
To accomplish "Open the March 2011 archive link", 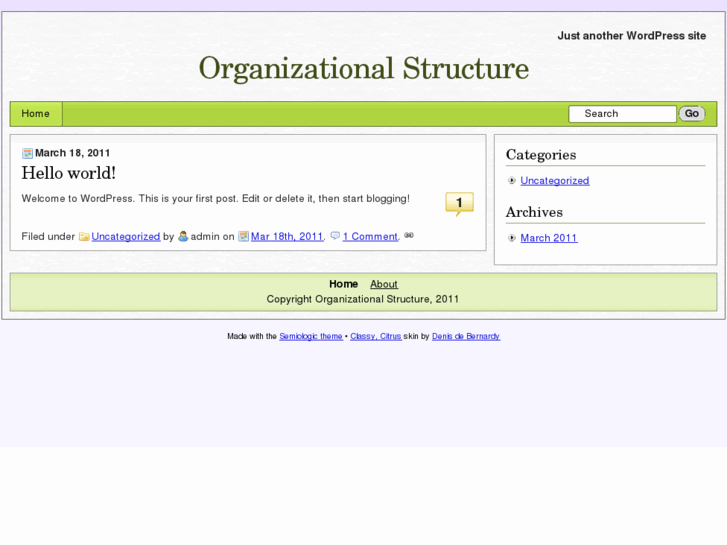I will (549, 238).
